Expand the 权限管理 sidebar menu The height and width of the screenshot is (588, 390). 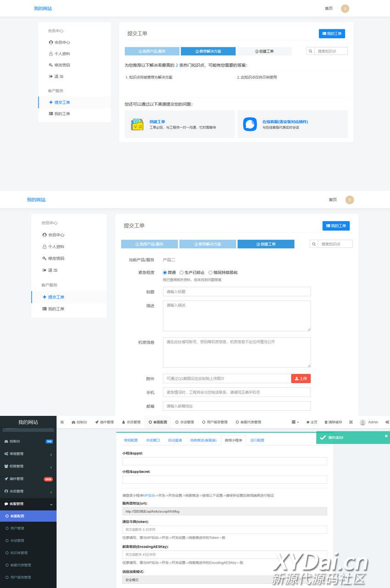[x=28, y=466]
